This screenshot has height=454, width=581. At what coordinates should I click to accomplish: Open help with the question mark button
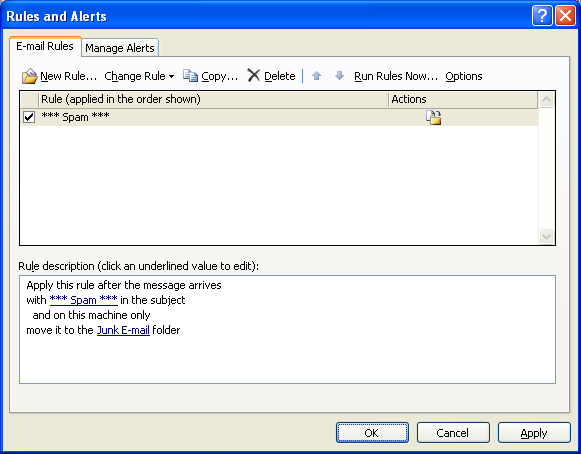pos(542,16)
